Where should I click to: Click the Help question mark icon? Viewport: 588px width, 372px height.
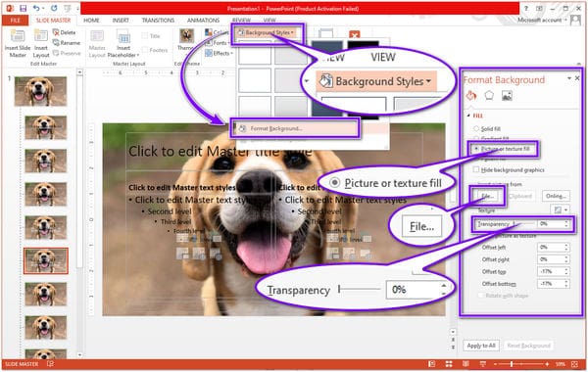(x=525, y=8)
